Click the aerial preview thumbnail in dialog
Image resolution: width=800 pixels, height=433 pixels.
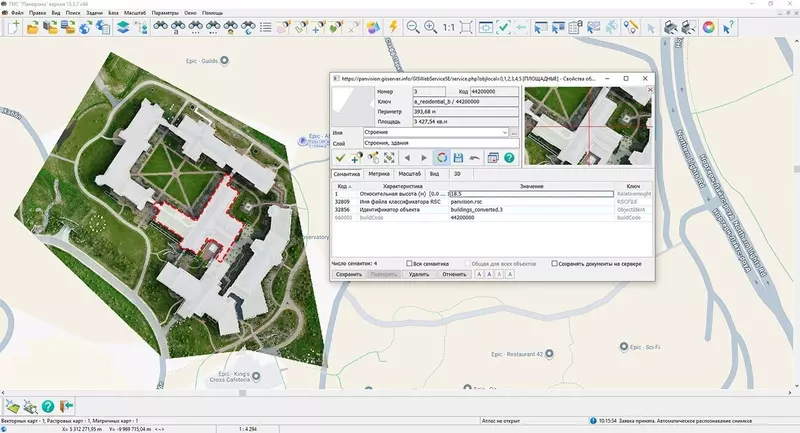(589, 126)
